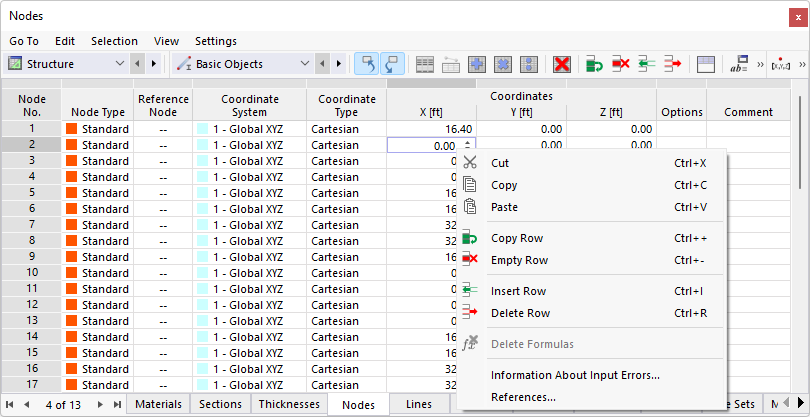The height and width of the screenshot is (417, 810).
Task: Click the X coordinate cell of node 1
Action: coord(431,129)
